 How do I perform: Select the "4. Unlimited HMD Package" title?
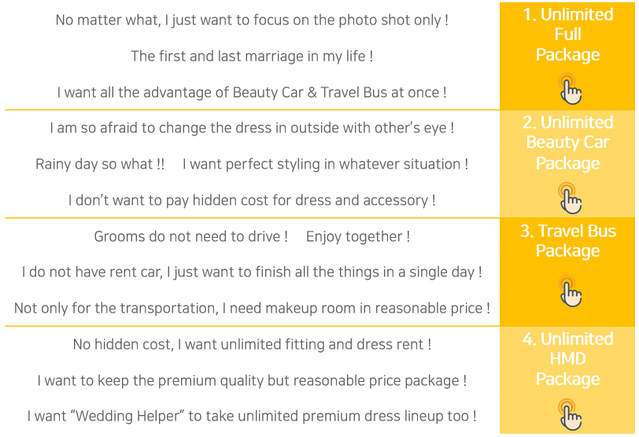pos(568,358)
